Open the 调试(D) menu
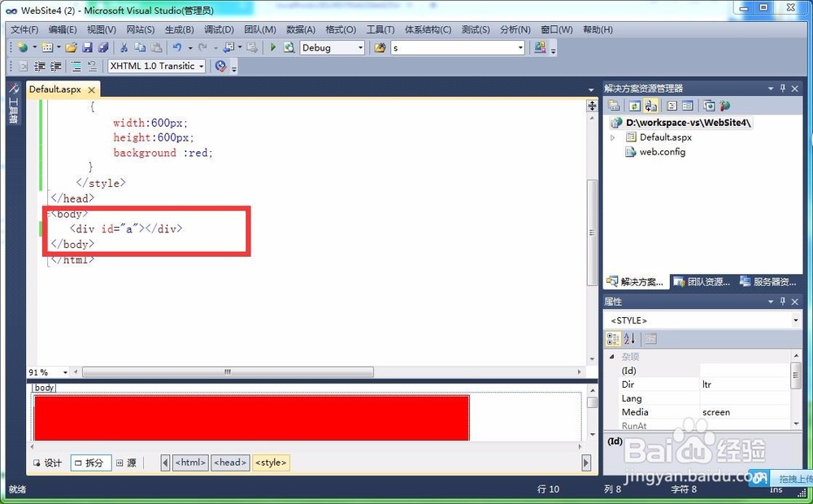The image size is (813, 504). (x=219, y=29)
